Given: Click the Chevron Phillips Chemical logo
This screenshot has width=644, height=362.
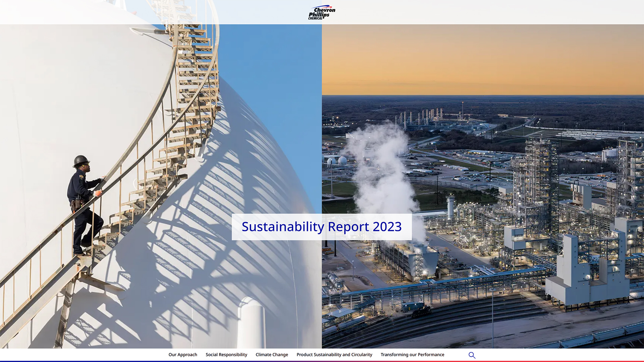Looking at the screenshot, I should 322,12.
